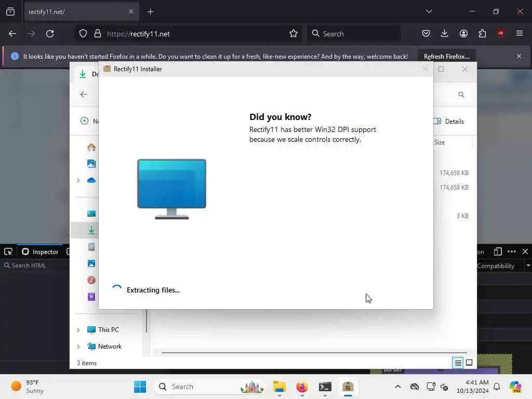Select This PC in navigation pane
Screen dimensions: 532x399
coord(108,330)
